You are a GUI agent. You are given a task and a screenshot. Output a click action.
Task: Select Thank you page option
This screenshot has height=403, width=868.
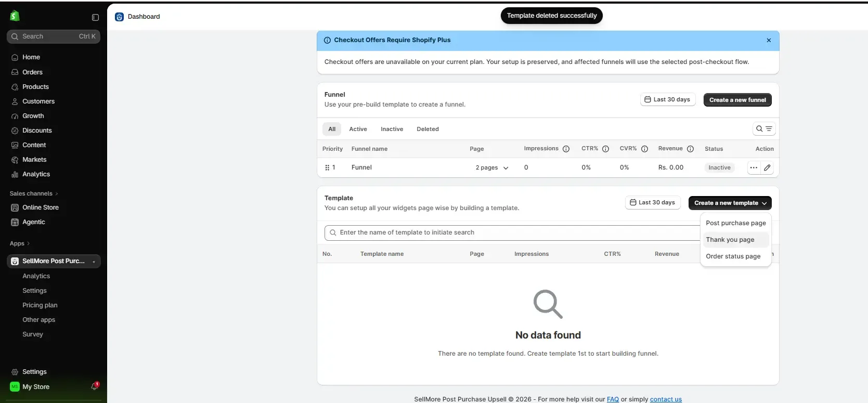point(735,240)
